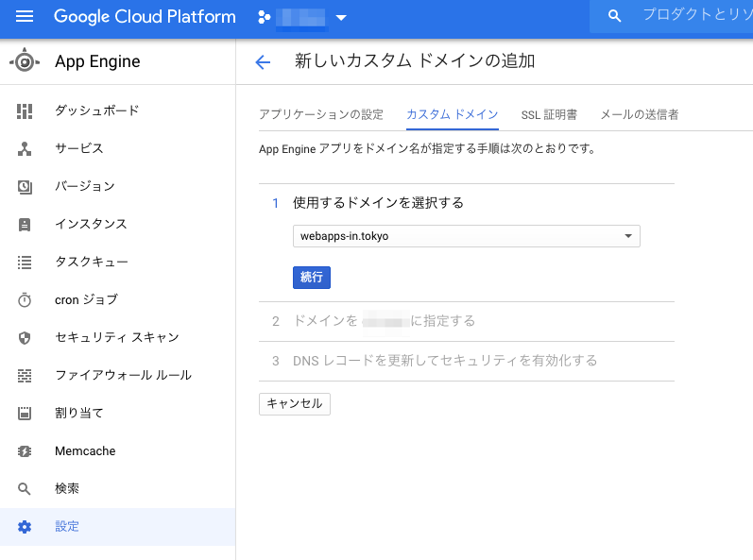Click the サービス services icon
The height and width of the screenshot is (560, 753).
25,149
